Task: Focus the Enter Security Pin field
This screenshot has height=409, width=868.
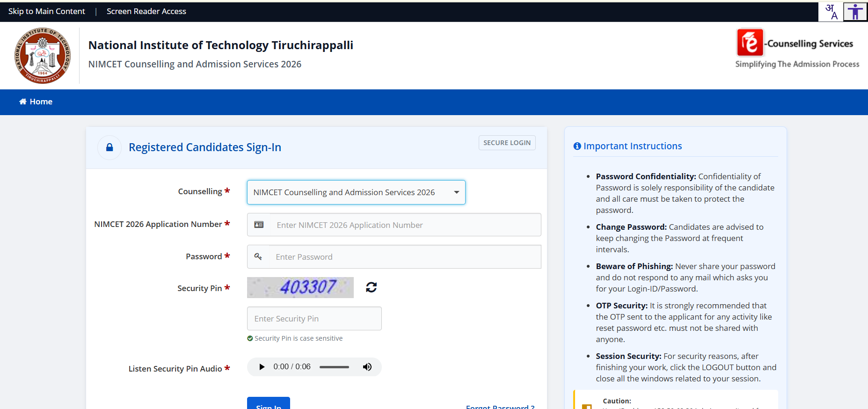Action: 314,318
